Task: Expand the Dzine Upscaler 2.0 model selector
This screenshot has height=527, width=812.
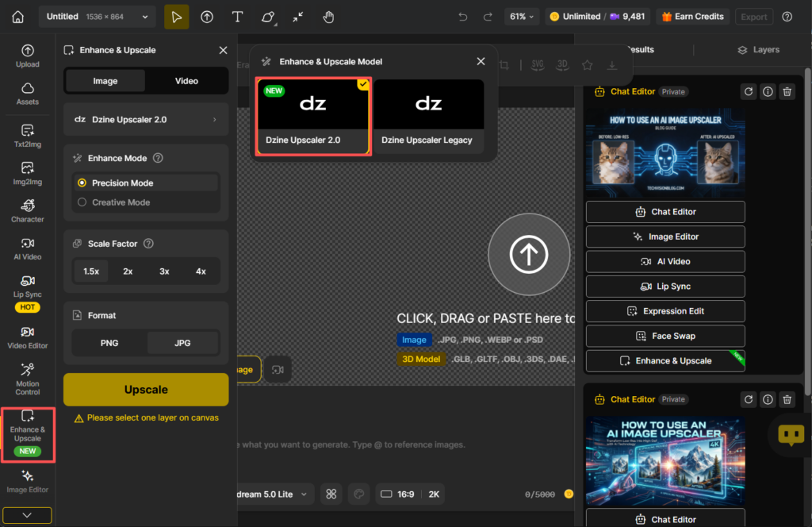Action: [x=146, y=120]
